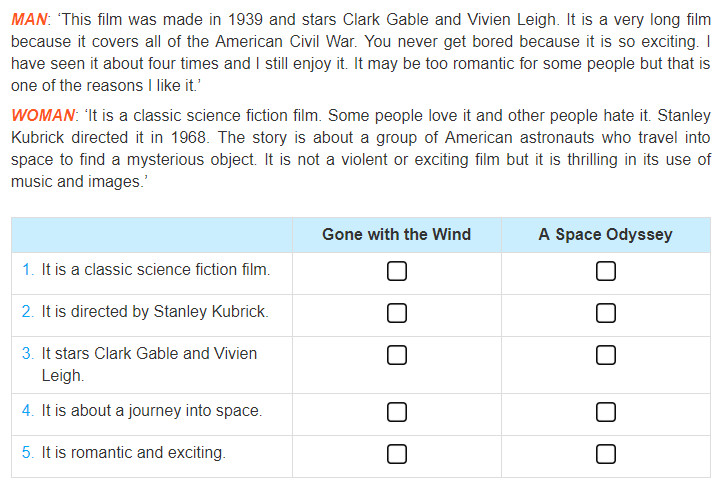Check A Space Odyssey for romantic and exciting
Viewport: 722px width, 482px height.
point(606,454)
